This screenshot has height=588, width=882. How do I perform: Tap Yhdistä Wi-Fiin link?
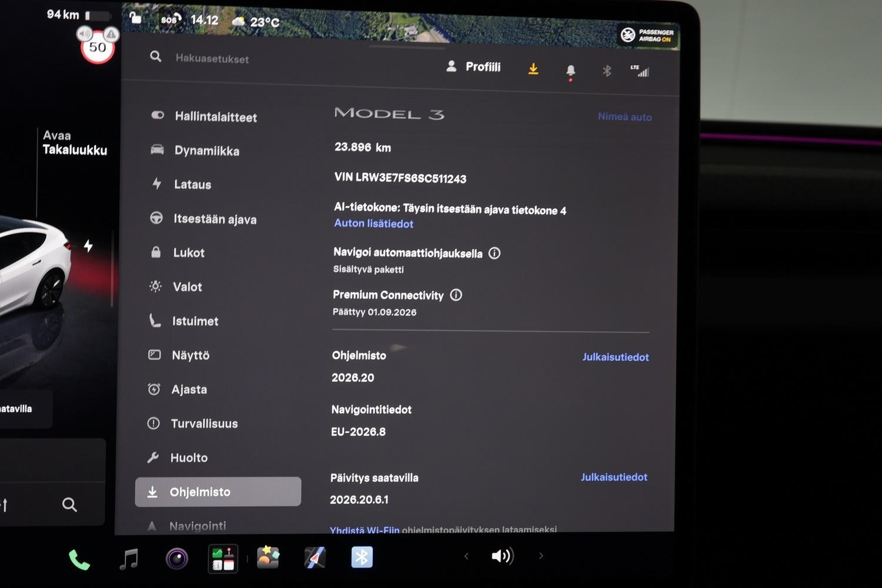[x=365, y=530]
